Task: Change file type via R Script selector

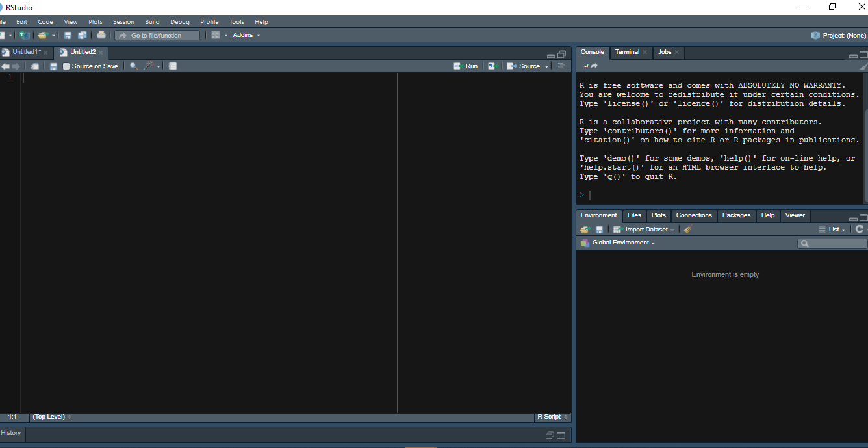Action: tap(552, 417)
